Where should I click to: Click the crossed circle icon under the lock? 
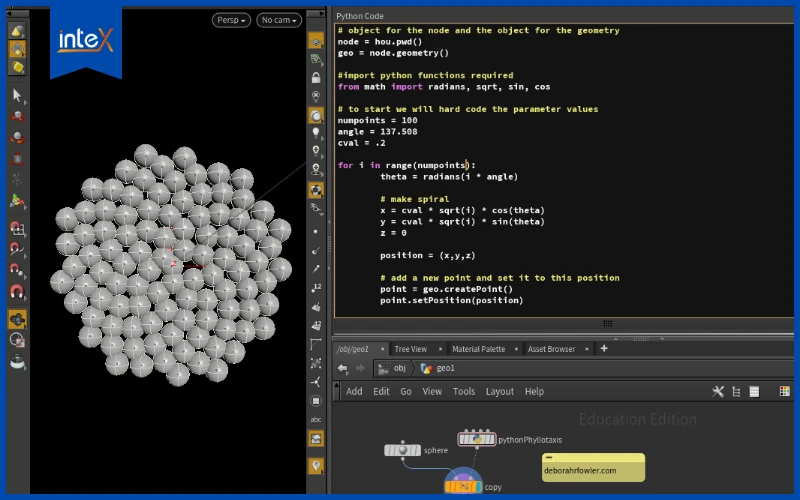[316, 96]
